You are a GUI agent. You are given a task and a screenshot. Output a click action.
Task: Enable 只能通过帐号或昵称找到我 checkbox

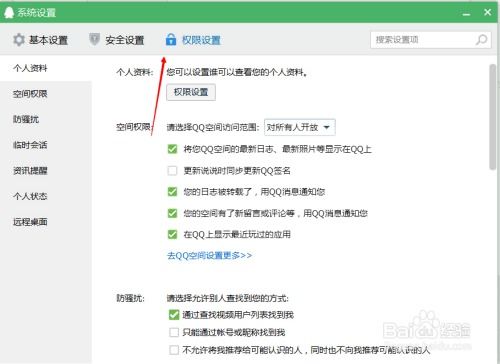coord(174,332)
